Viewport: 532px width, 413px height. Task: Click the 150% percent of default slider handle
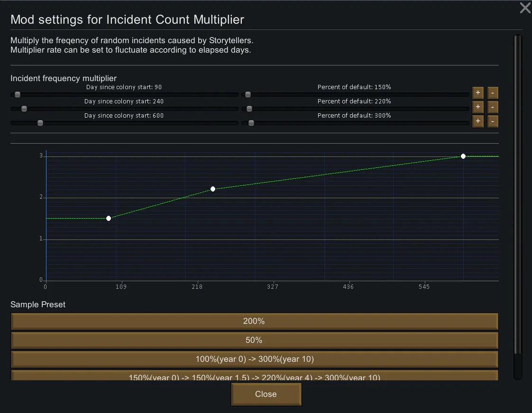coord(248,94)
